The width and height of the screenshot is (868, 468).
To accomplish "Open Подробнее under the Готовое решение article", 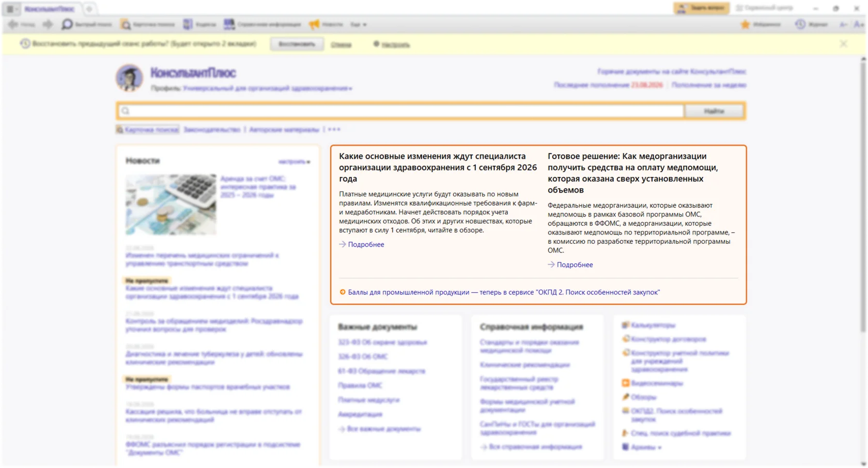I will coord(575,264).
